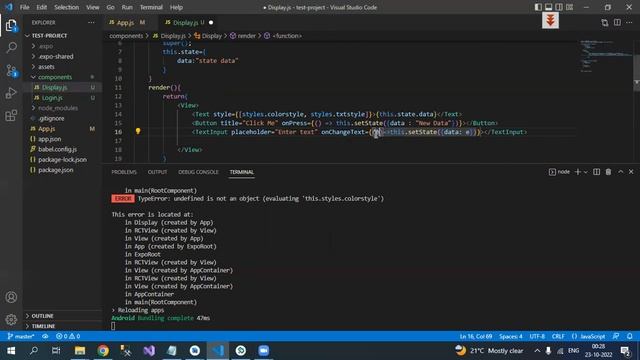Maximize the panel size chevron
640x360 pixels.
coord(620,172)
